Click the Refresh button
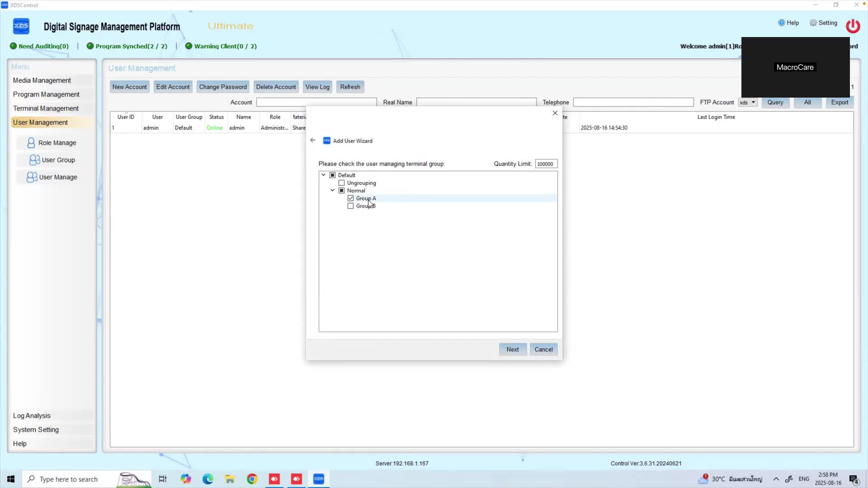This screenshot has width=868, height=488. tap(350, 87)
